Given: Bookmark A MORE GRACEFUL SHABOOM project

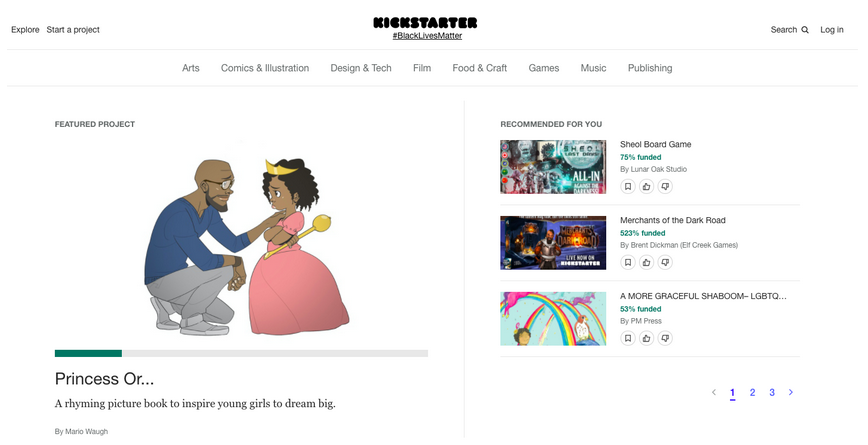Looking at the screenshot, I should (x=628, y=338).
